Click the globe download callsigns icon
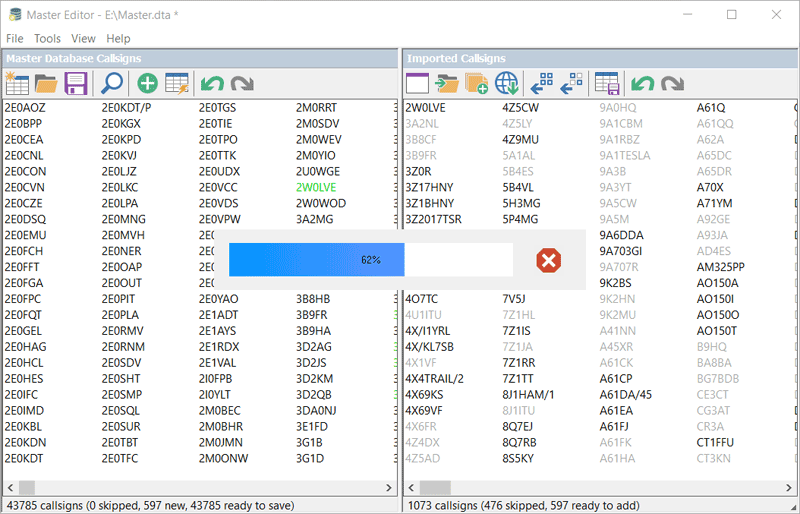Image resolution: width=800 pixels, height=514 pixels. coord(507,84)
